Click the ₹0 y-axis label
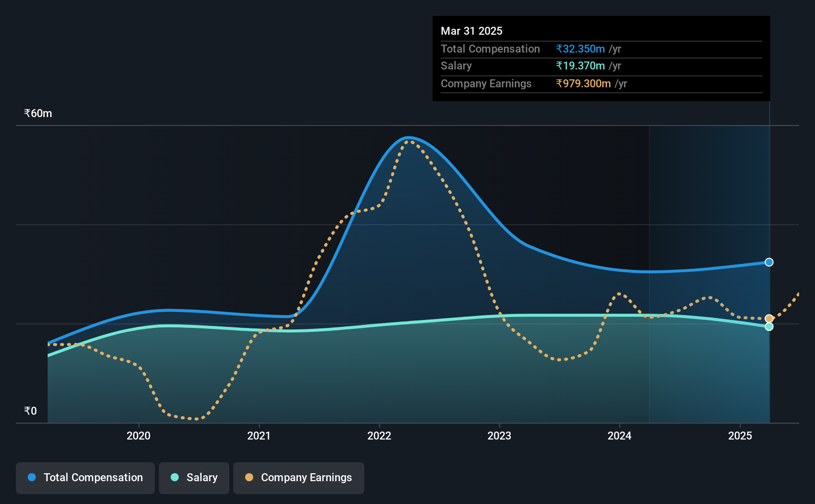The image size is (815, 504). tap(30, 411)
